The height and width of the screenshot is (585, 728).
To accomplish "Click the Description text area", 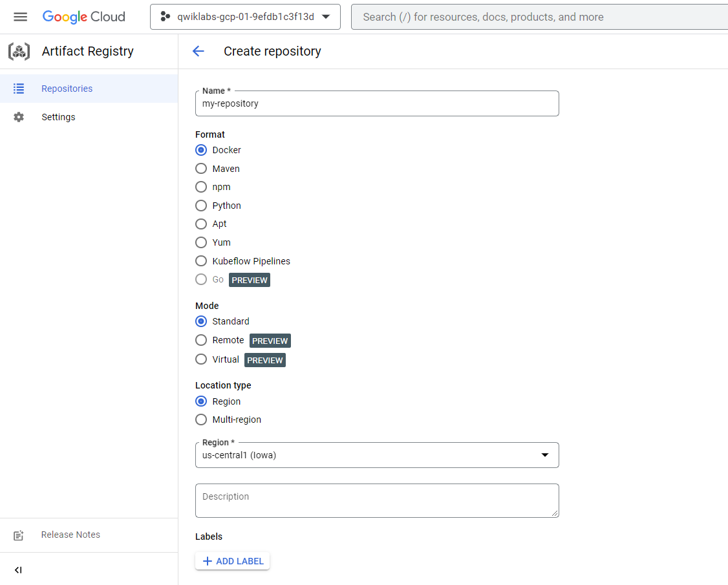I will pos(377,500).
